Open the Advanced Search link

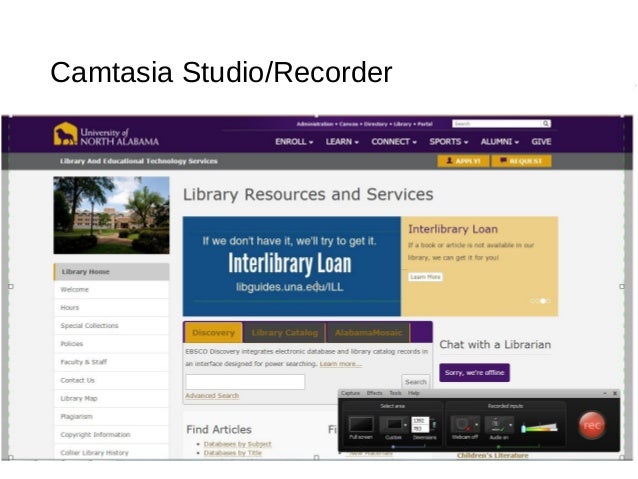tap(212, 396)
